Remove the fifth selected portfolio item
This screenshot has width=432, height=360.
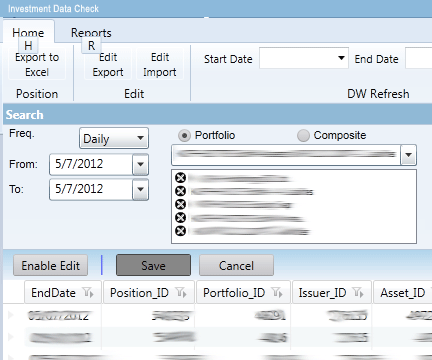coord(180,231)
